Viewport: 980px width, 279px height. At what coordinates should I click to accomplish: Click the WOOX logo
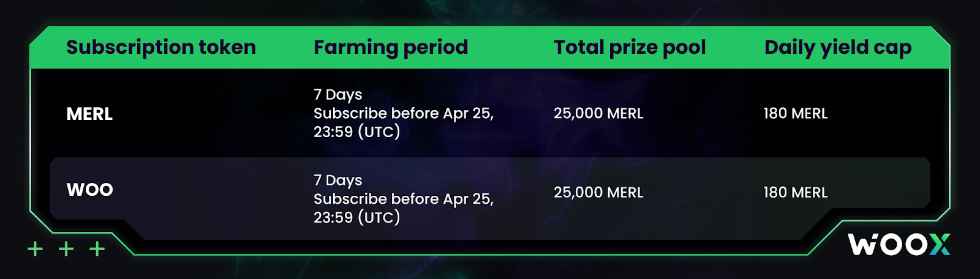(899, 244)
